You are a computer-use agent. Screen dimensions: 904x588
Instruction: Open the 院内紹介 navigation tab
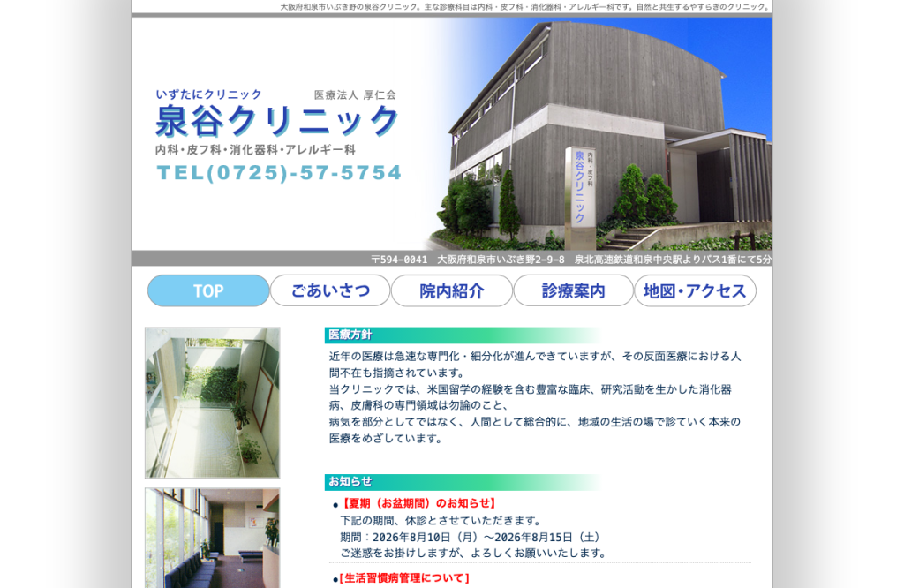(x=452, y=290)
